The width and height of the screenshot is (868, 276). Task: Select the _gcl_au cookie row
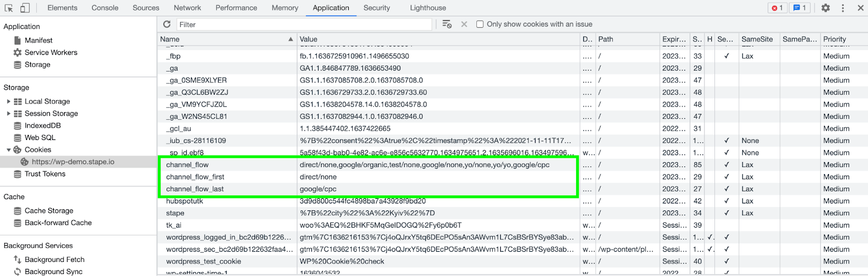[513, 129]
